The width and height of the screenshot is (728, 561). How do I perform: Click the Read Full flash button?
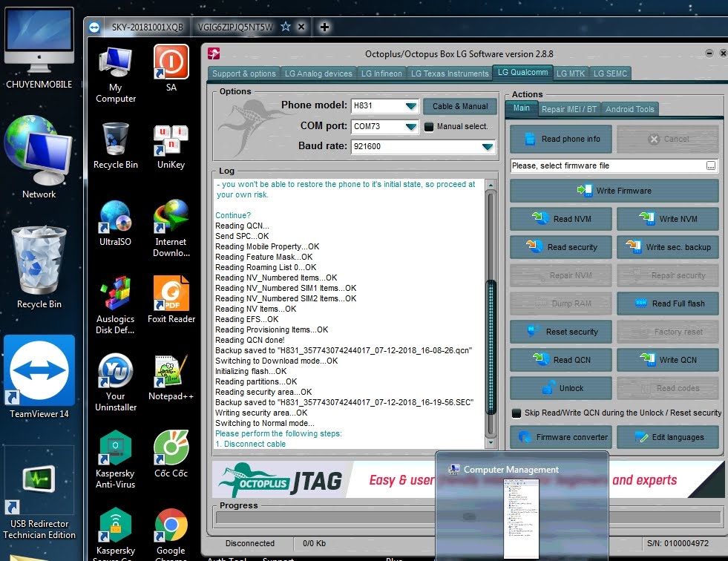[x=668, y=304]
